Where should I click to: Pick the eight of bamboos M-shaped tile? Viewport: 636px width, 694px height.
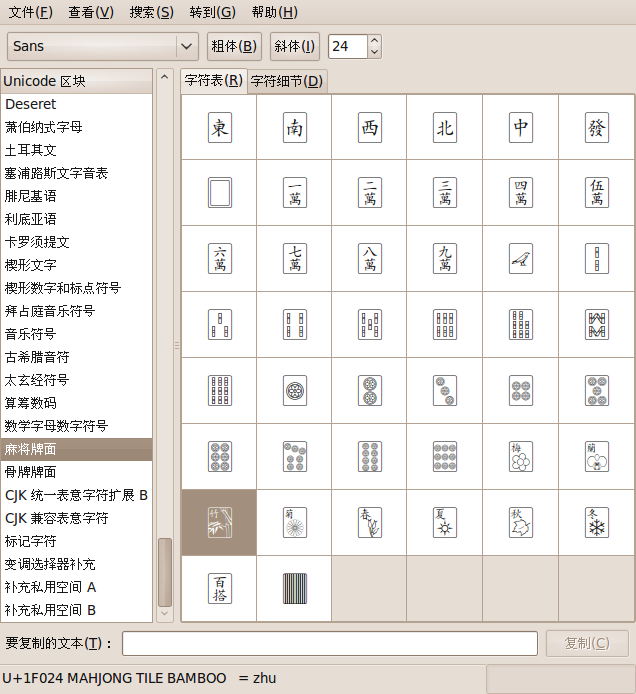click(597, 324)
